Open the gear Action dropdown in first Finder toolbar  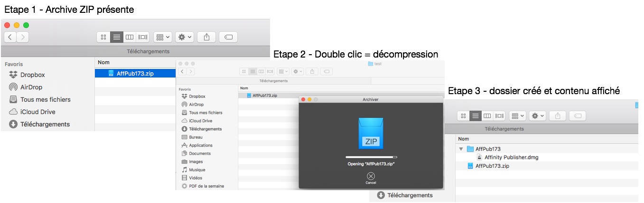(184, 37)
